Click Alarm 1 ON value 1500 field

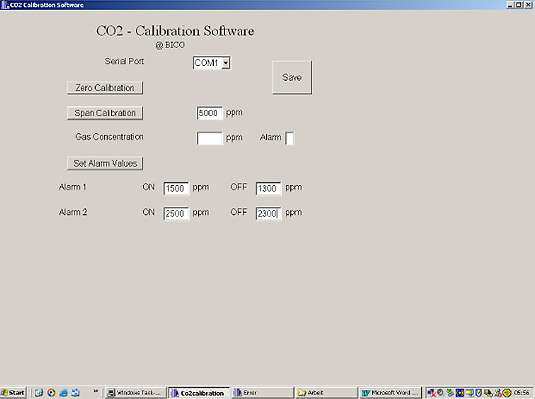[x=176, y=188]
